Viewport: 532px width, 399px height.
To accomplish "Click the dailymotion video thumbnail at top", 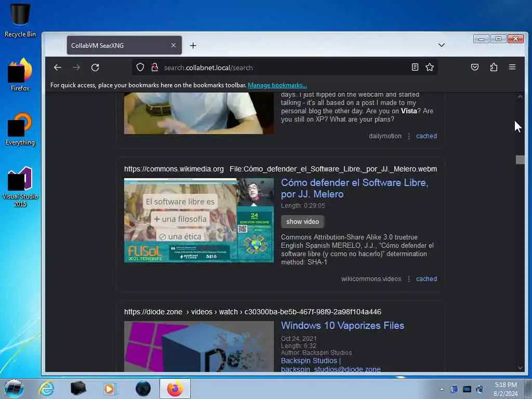I will 199,113.
